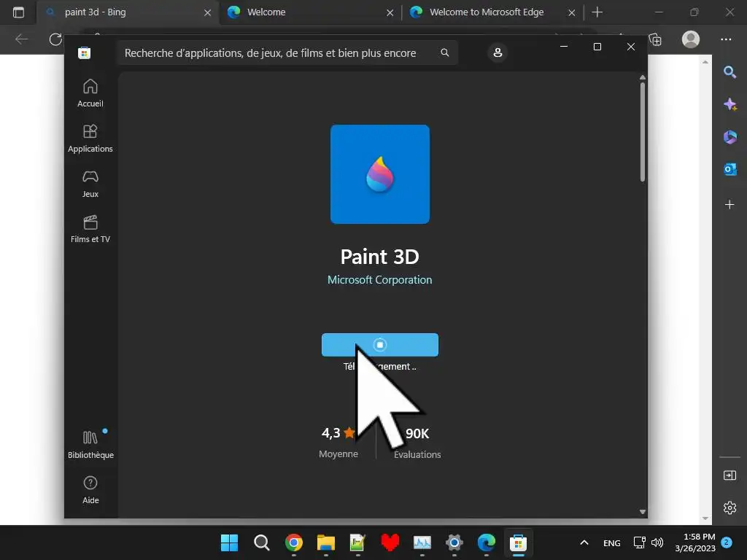Refresh the Edge page
Image resolution: width=747 pixels, height=560 pixels.
point(55,39)
